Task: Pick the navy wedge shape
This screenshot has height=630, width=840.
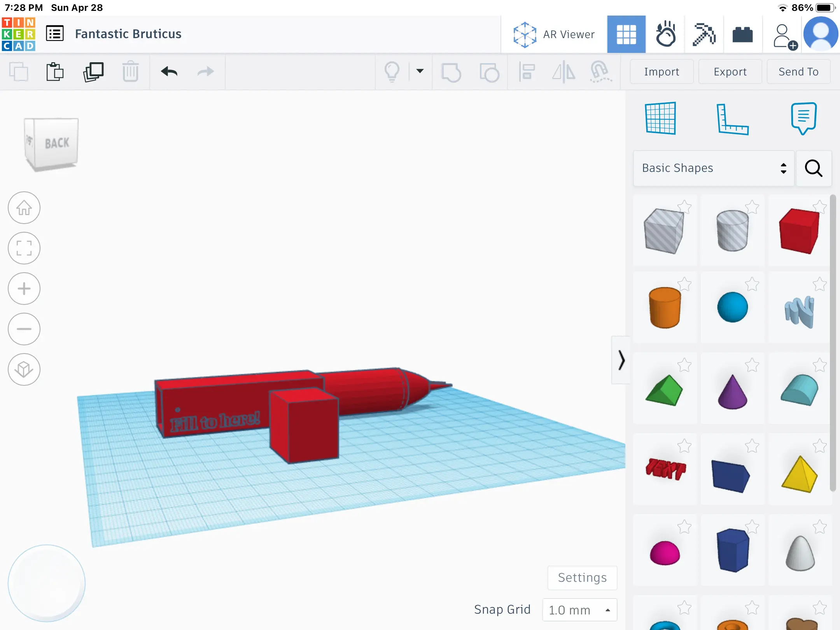Action: tap(731, 476)
